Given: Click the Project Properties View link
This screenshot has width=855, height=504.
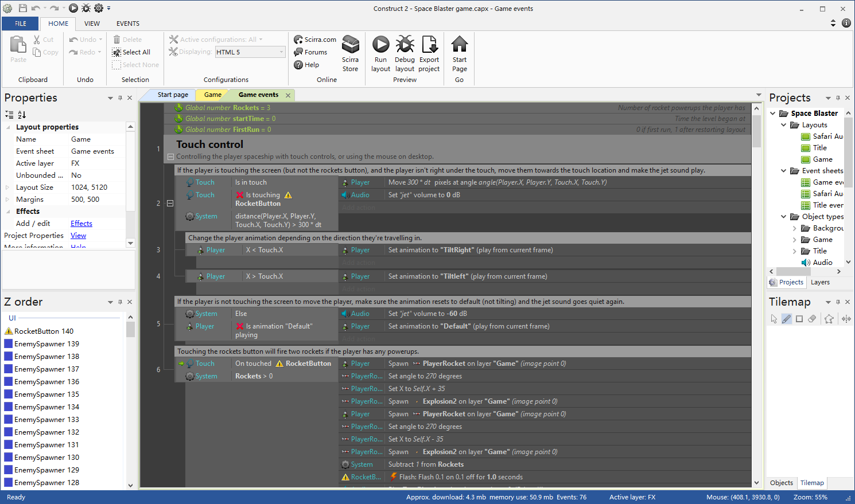Looking at the screenshot, I should (79, 236).
